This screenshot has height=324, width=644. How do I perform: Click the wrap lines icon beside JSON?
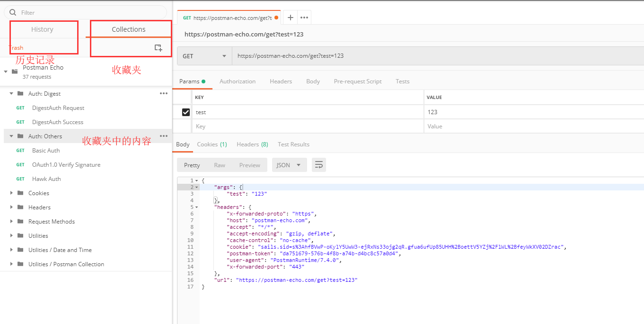click(319, 165)
